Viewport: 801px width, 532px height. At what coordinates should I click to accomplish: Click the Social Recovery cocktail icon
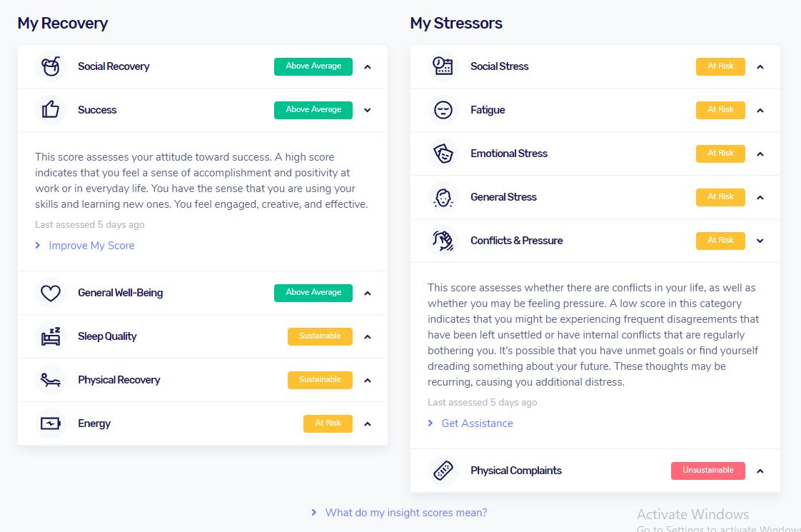pos(51,66)
